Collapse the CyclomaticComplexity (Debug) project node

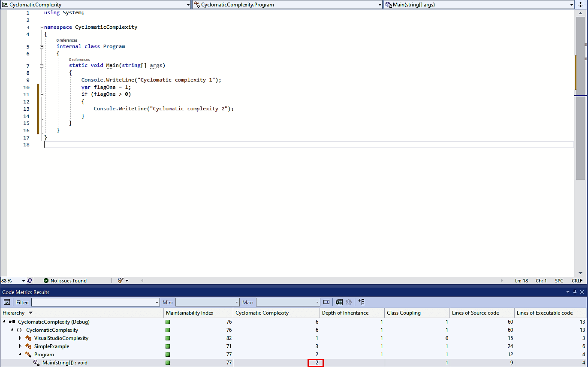(x=4, y=322)
